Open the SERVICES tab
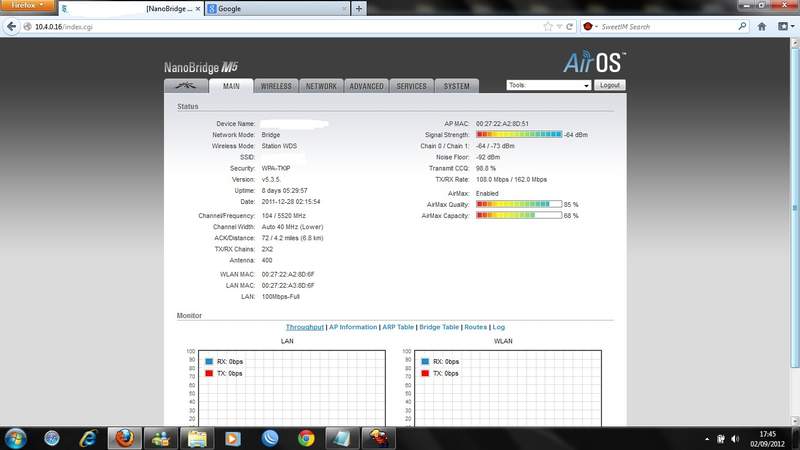This screenshot has width=800, height=450. click(x=411, y=86)
